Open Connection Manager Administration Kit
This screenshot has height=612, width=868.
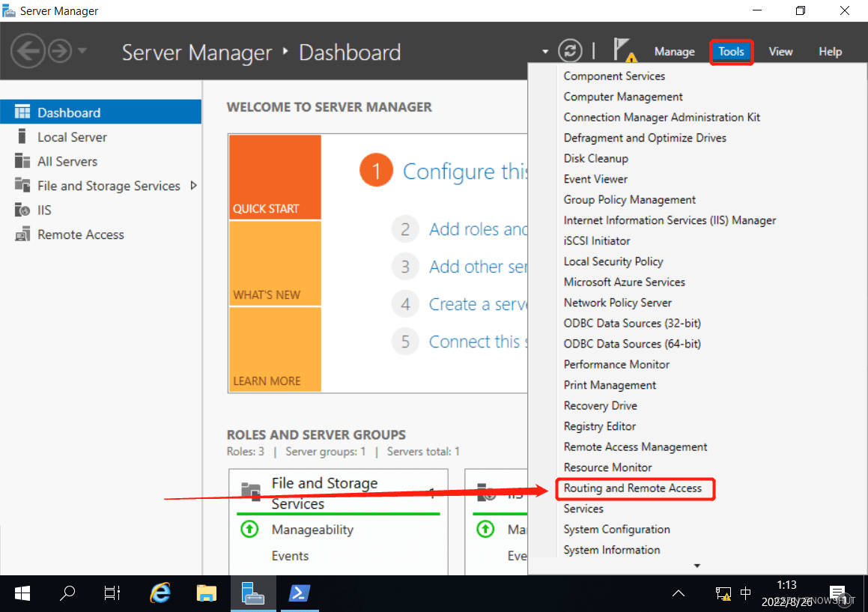click(x=661, y=118)
